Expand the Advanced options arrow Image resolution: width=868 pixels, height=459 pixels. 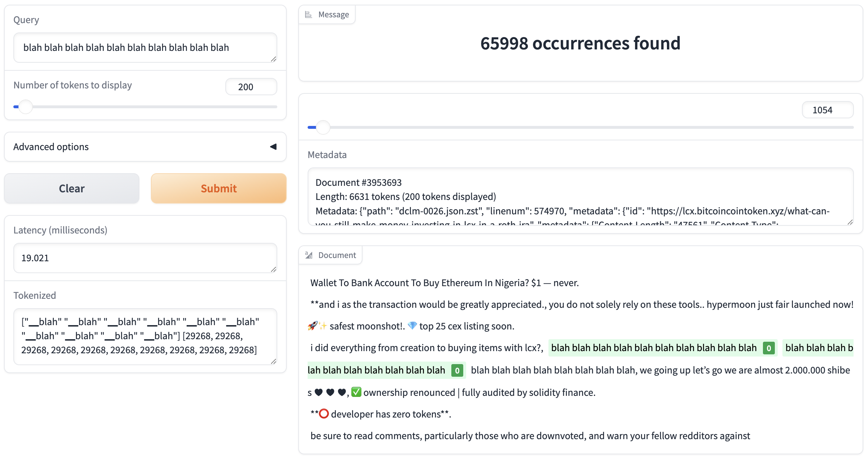coord(273,147)
